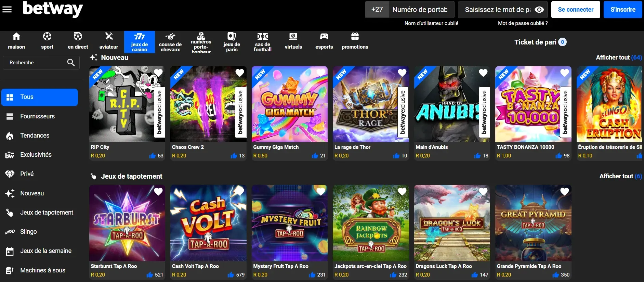Open jeux de paris section
The image size is (644, 282).
click(232, 42)
